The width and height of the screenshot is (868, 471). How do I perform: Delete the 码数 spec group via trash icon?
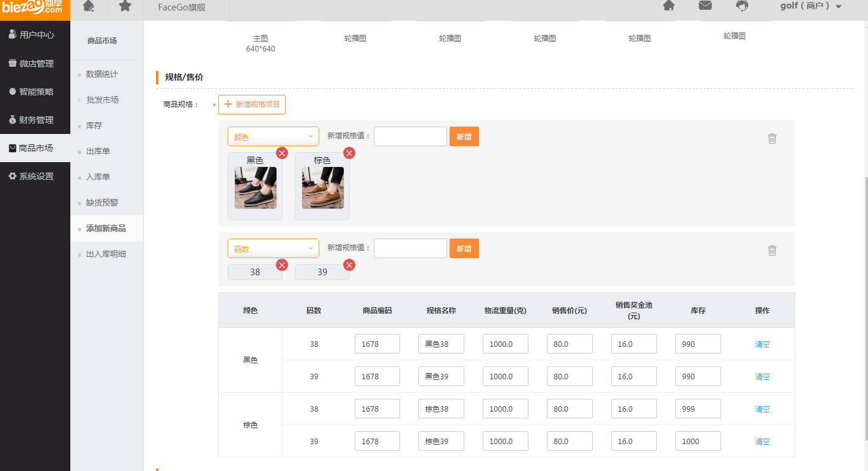[x=772, y=250]
